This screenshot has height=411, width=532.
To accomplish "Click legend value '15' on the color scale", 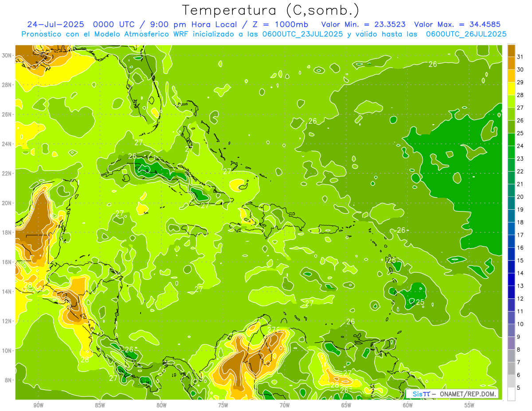I will click(x=520, y=261).
